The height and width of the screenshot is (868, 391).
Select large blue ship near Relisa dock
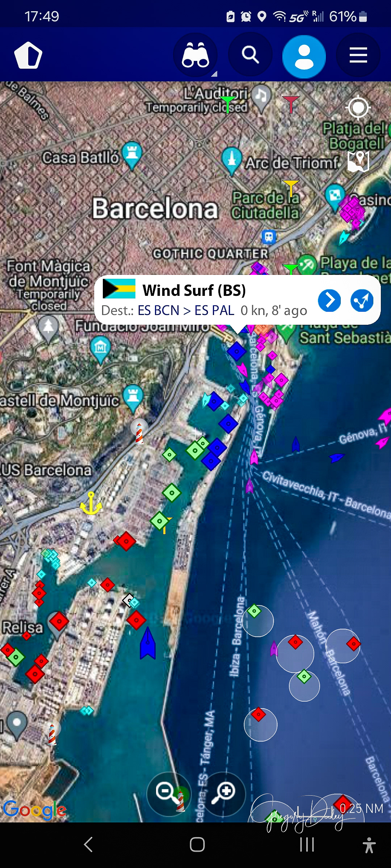[x=148, y=643]
